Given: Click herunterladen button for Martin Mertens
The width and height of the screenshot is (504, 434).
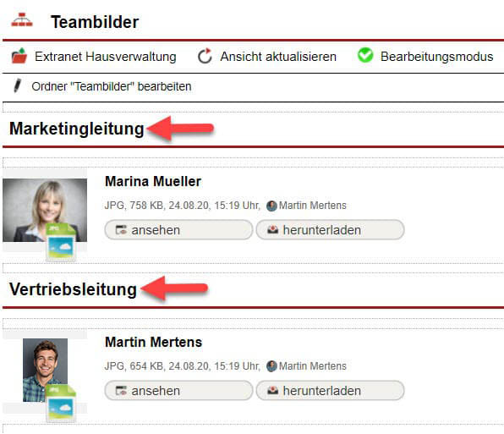Looking at the screenshot, I should click(x=330, y=391).
